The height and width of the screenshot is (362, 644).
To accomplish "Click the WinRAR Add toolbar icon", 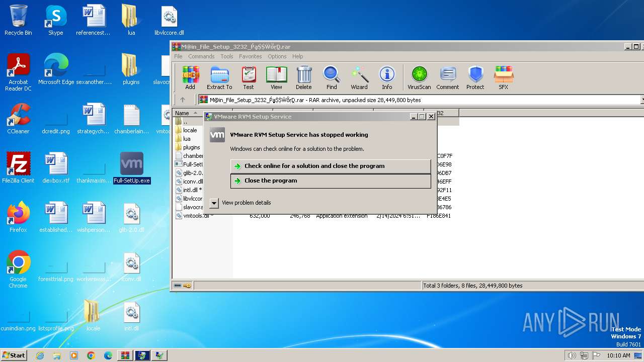I will (190, 78).
